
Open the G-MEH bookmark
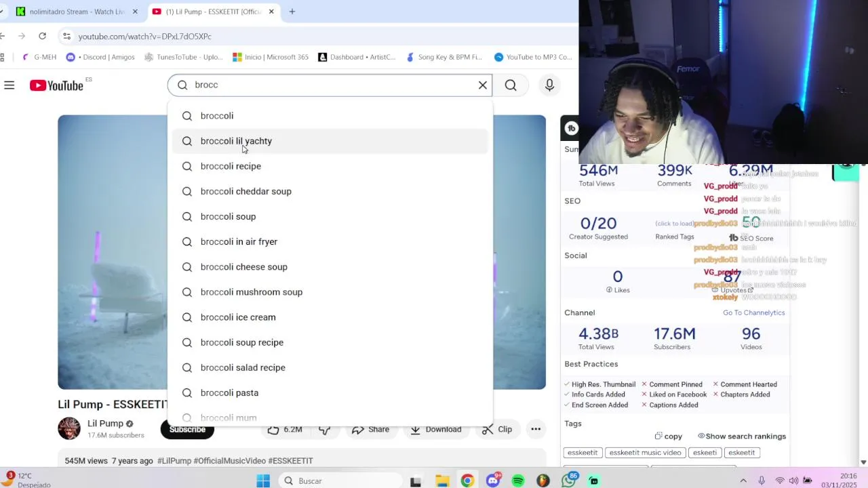coord(40,57)
